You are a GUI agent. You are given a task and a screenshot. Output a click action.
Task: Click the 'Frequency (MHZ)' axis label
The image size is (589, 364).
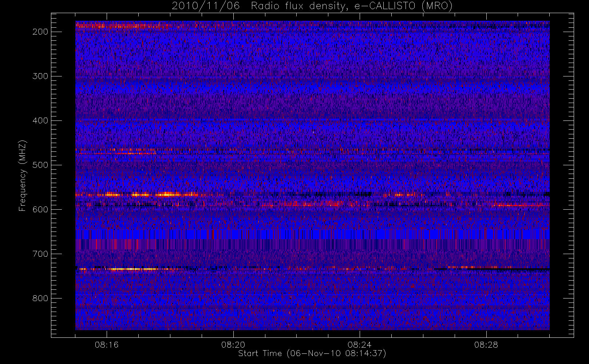click(x=23, y=176)
